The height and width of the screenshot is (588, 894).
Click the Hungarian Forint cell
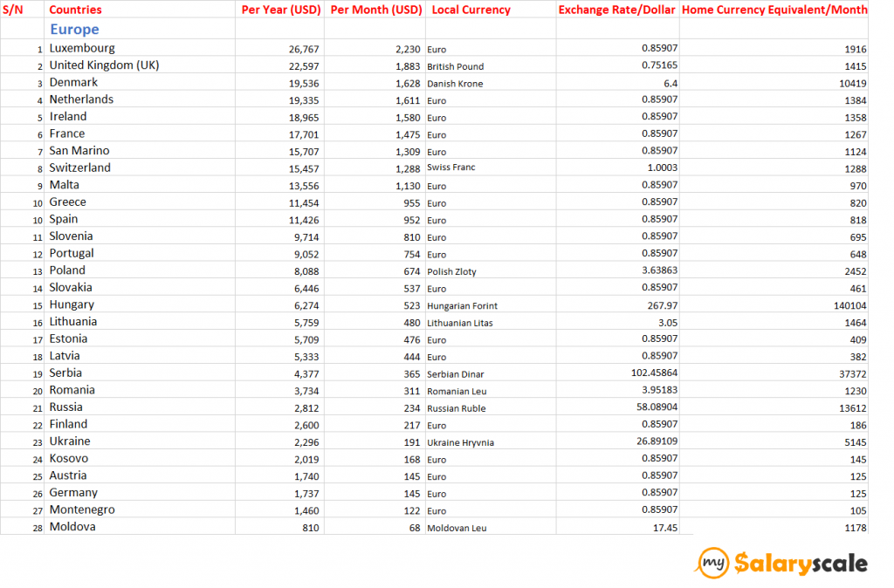[466, 306]
